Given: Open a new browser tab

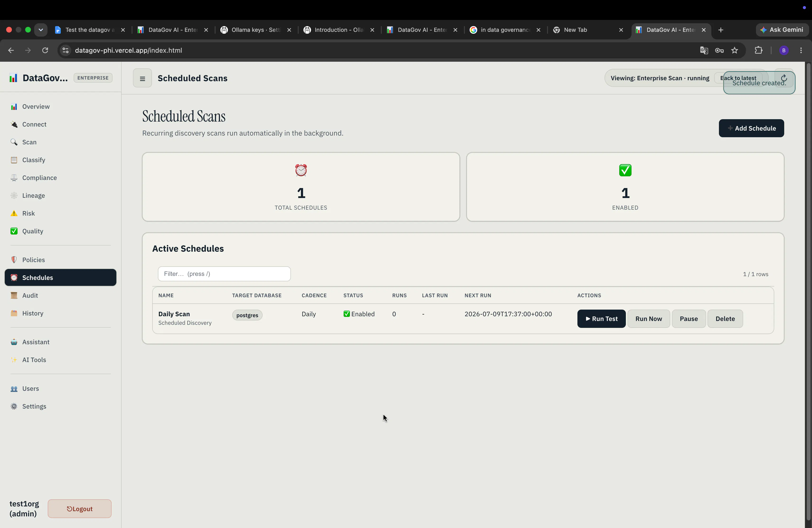Looking at the screenshot, I should (x=721, y=30).
